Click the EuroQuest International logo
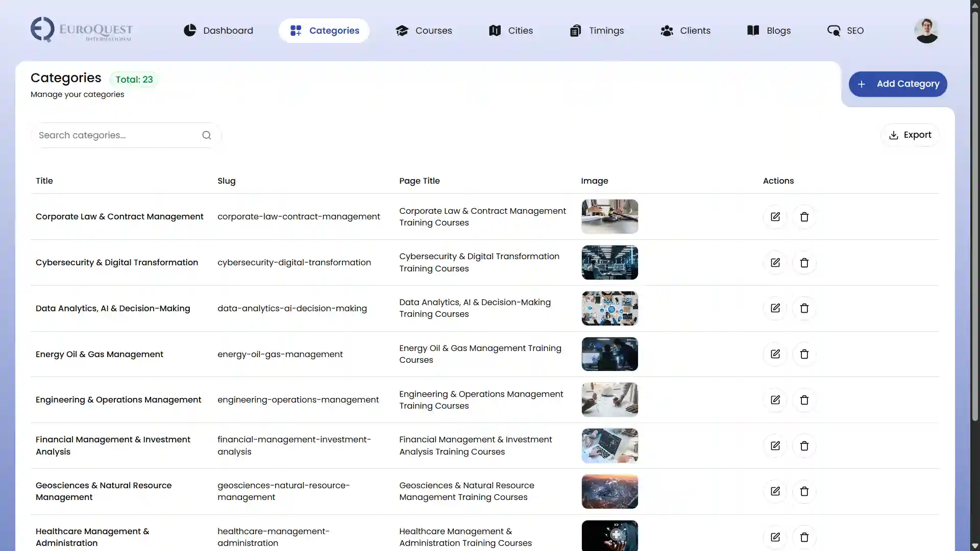Image resolution: width=980 pixels, height=551 pixels. (82, 30)
